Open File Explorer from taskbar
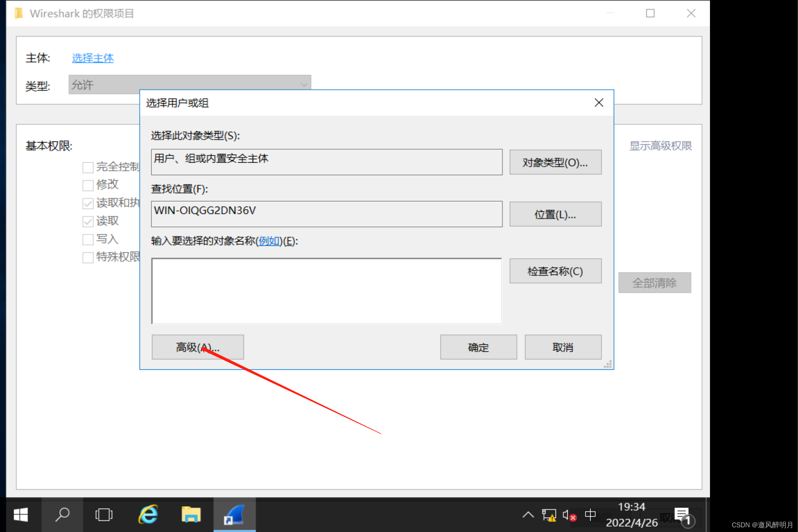 191,515
